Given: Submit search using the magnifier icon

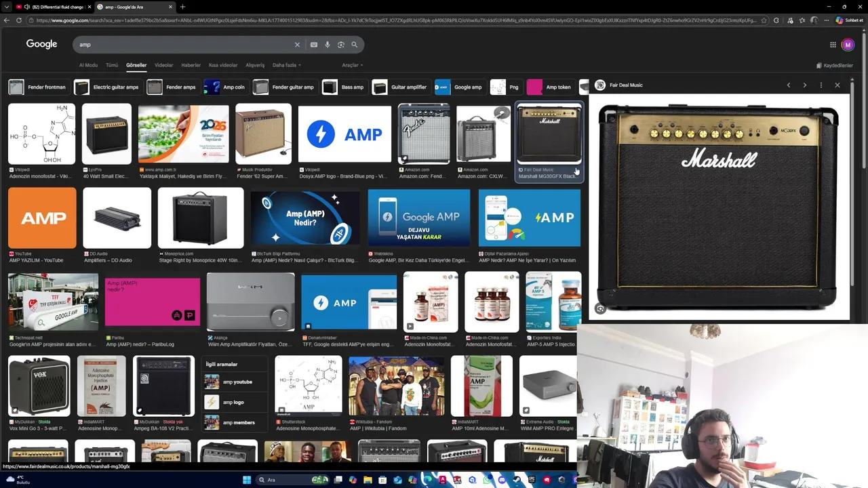Looking at the screenshot, I should [354, 45].
